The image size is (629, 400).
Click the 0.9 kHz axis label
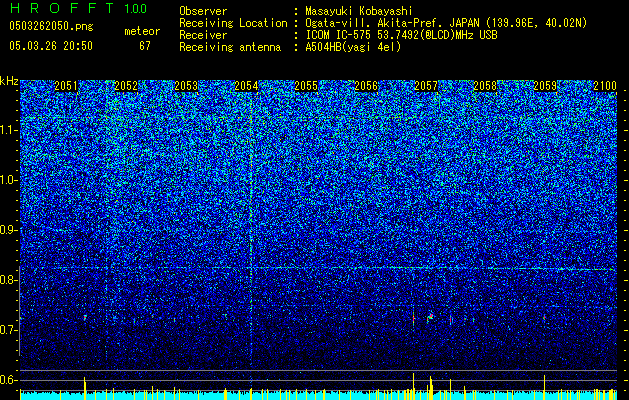[9, 230]
